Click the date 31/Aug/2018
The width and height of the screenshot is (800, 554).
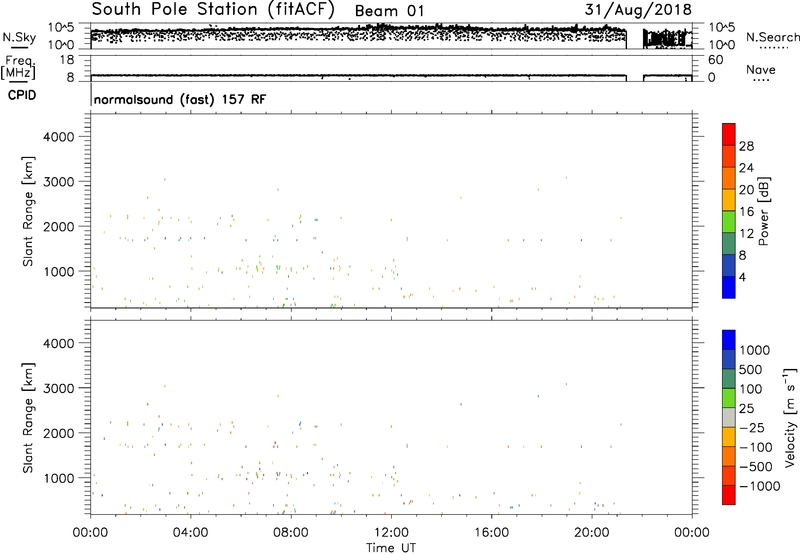point(638,9)
